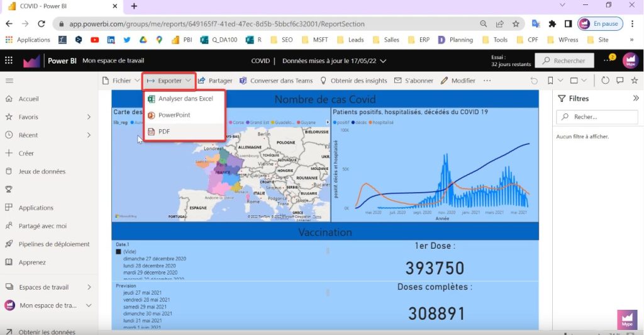The width and height of the screenshot is (644, 335).
Task: Click Converser dans Teams
Action: pyautogui.click(x=277, y=81)
